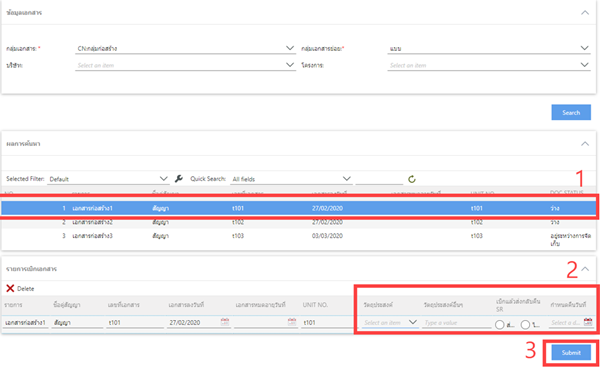Open the Quick Search All fields dropdown
The height and width of the screenshot is (370, 600).
(291, 179)
